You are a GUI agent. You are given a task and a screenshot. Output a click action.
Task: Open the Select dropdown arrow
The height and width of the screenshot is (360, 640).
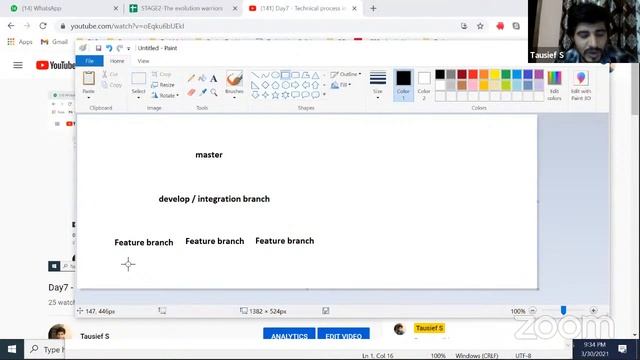[x=138, y=98]
